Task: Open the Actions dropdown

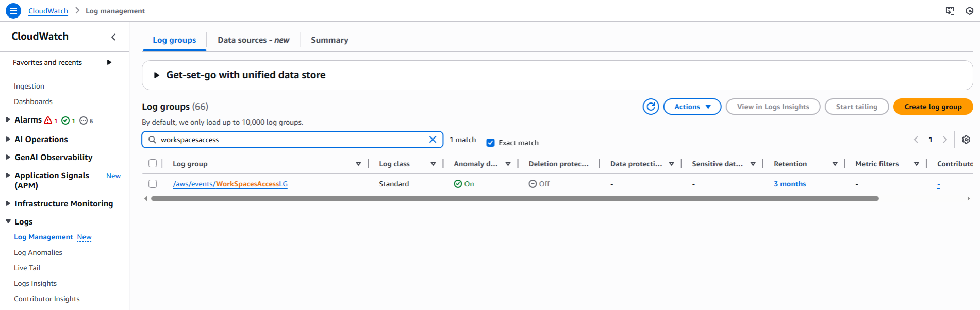Action: point(692,107)
